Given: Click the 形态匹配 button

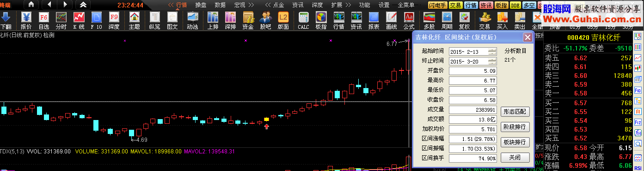Looking at the screenshot, I should (x=515, y=111).
